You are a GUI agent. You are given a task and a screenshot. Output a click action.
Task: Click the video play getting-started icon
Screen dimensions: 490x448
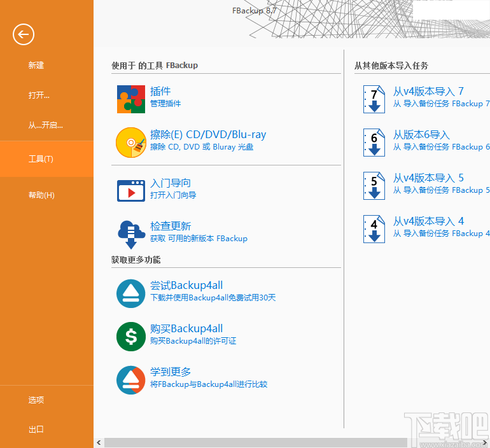131,190
